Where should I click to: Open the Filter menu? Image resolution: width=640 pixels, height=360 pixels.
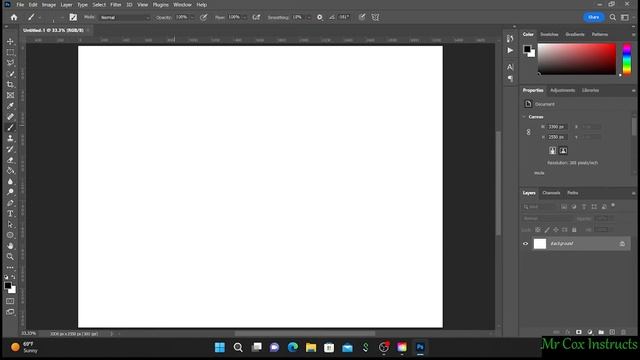tap(116, 5)
